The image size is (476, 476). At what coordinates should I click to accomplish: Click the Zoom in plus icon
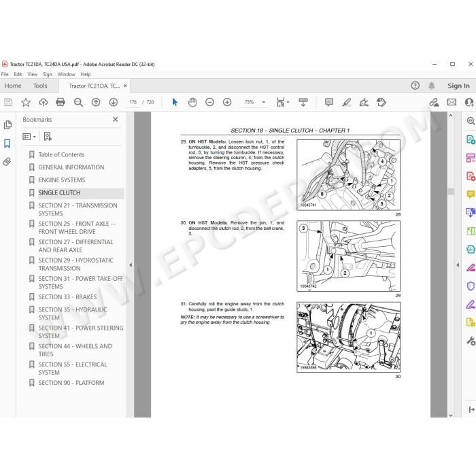pos(227,102)
